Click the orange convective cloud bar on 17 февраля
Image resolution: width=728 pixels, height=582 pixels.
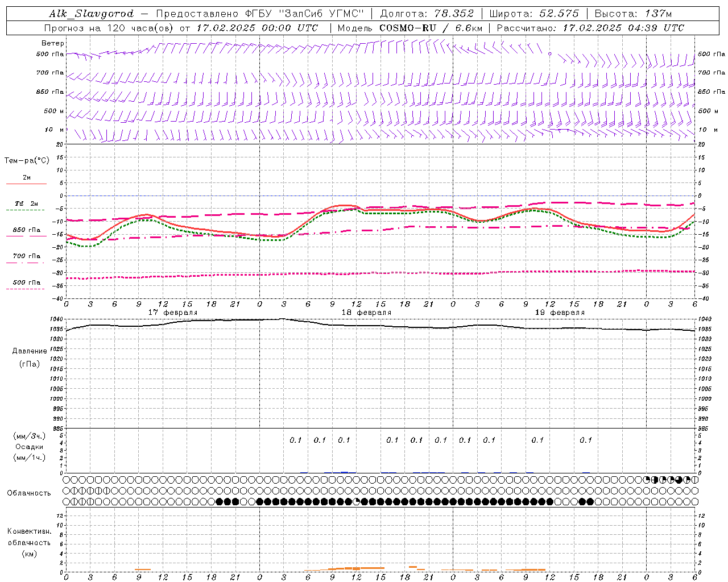point(143,569)
